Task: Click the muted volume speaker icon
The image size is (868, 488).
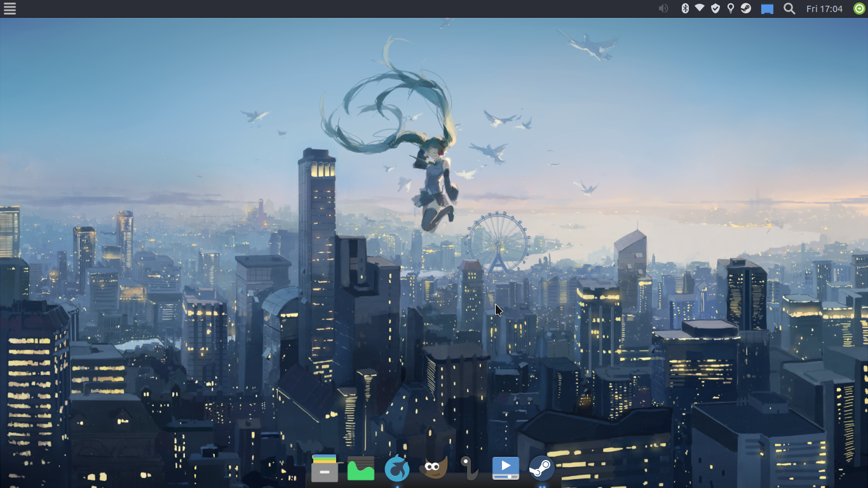Action: (x=663, y=8)
